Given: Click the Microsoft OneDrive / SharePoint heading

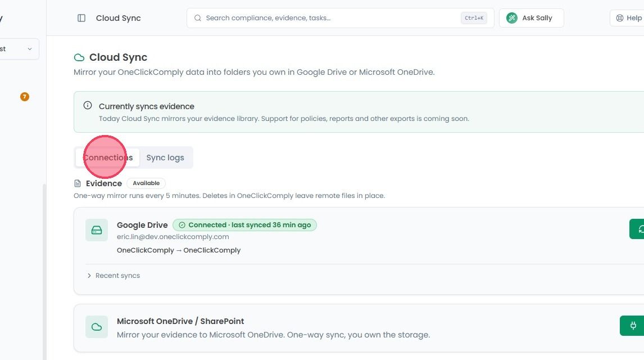Looking at the screenshot, I should click(x=180, y=321).
